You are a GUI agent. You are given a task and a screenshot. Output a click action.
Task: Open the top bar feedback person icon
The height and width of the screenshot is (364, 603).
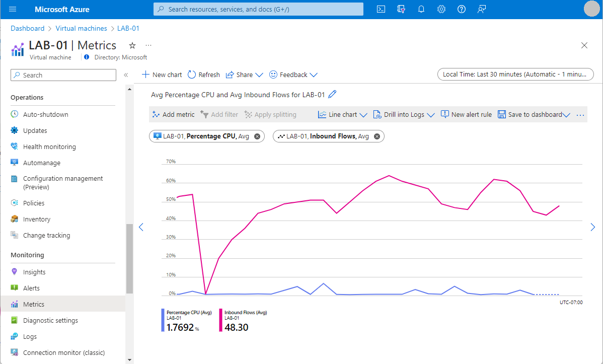[482, 9]
